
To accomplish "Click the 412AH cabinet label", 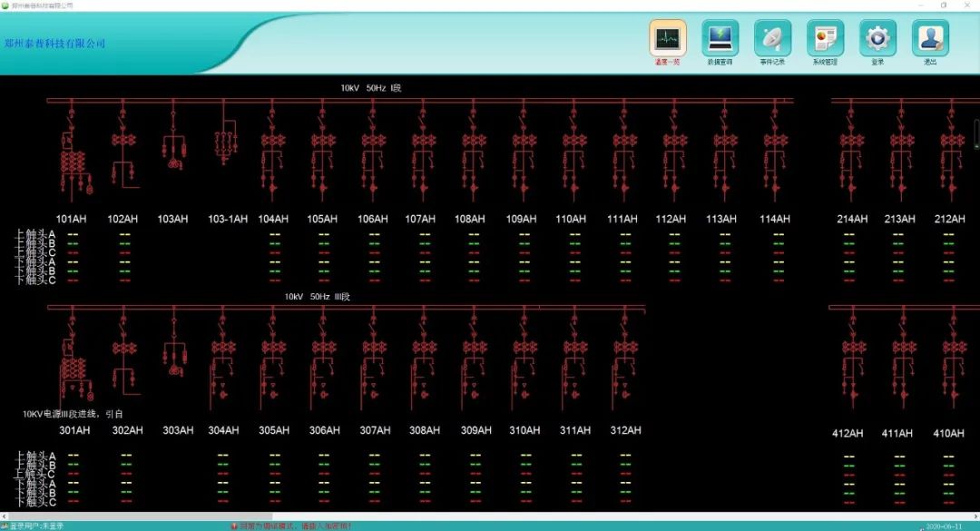I will 848,433.
